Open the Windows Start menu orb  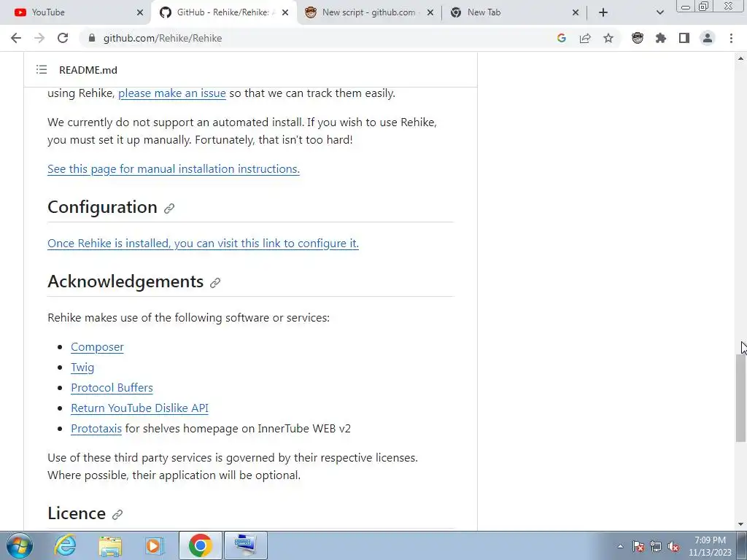(20, 545)
